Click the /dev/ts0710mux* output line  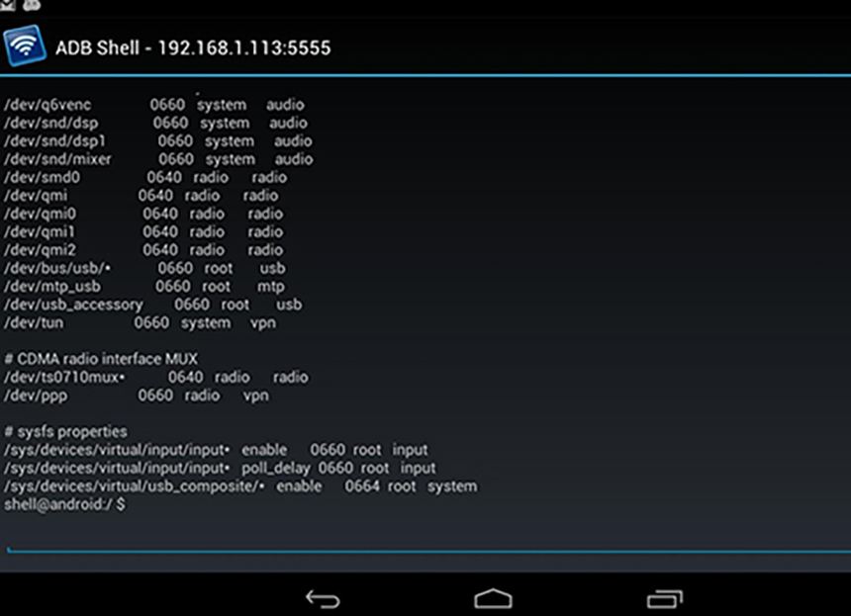[155, 377]
